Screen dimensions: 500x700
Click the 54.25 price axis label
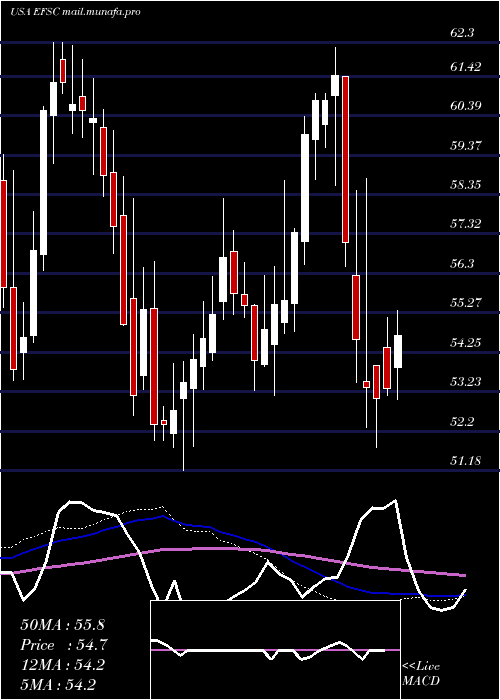click(x=466, y=342)
